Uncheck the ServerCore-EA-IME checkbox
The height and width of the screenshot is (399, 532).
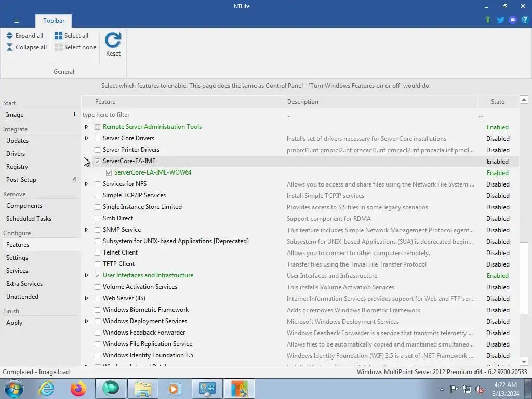pos(97,161)
